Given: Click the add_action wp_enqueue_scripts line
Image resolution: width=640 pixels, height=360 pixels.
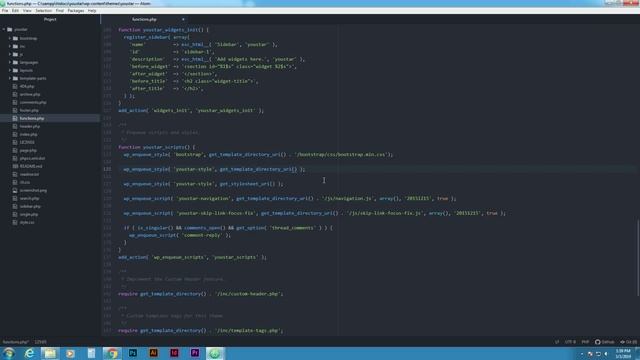Looking at the screenshot, I should [x=192, y=257].
